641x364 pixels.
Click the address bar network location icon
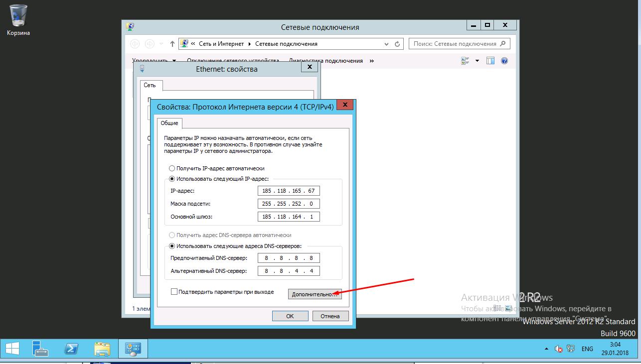pos(184,44)
